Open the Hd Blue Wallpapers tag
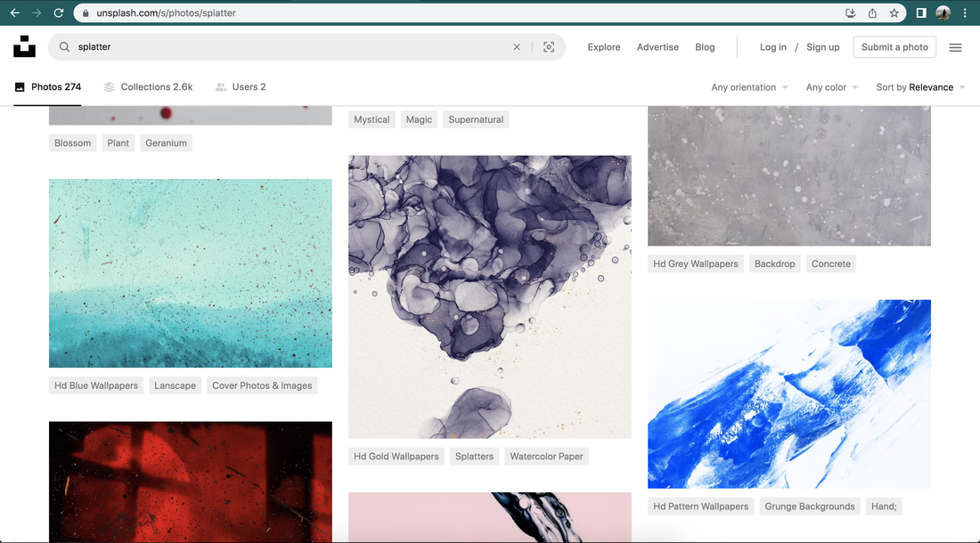 click(x=96, y=385)
